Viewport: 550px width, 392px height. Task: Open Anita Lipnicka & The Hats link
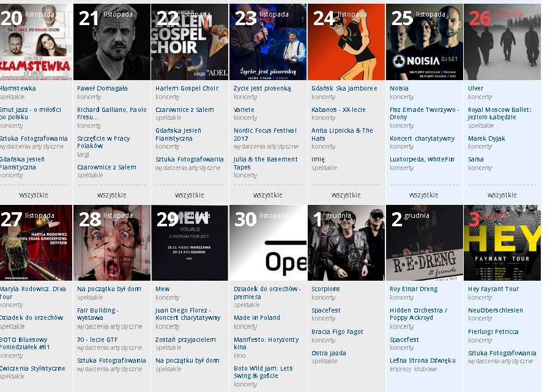click(x=343, y=135)
